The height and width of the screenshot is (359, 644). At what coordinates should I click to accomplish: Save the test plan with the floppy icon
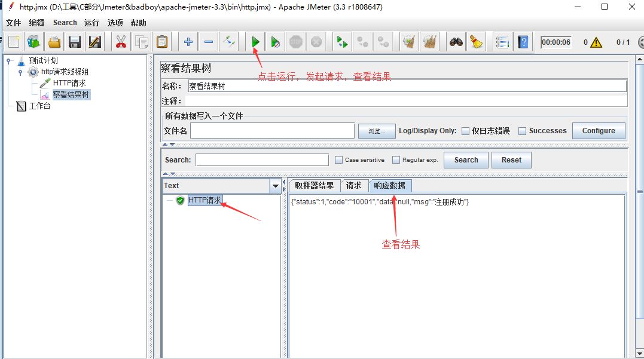[x=74, y=42]
